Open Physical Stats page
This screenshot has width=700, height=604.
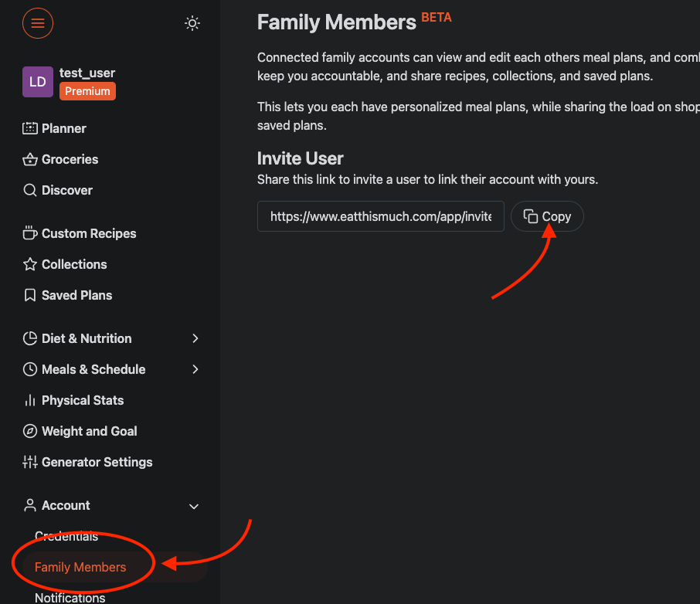click(x=82, y=400)
